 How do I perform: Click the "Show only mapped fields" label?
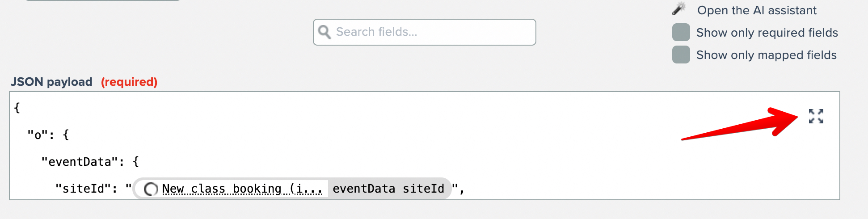(x=766, y=55)
